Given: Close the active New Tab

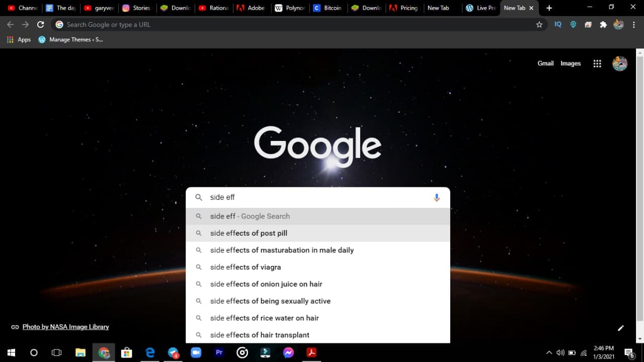Looking at the screenshot, I should 531,8.
